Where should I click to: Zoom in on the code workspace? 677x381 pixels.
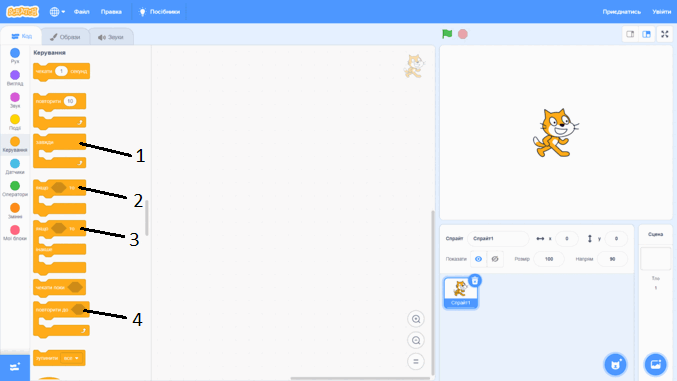pyautogui.click(x=416, y=319)
